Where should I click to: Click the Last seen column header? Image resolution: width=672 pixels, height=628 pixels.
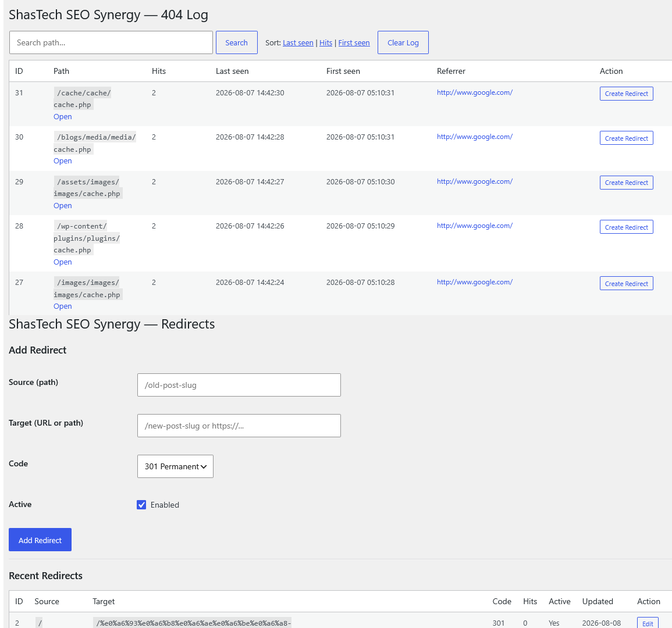(232, 71)
